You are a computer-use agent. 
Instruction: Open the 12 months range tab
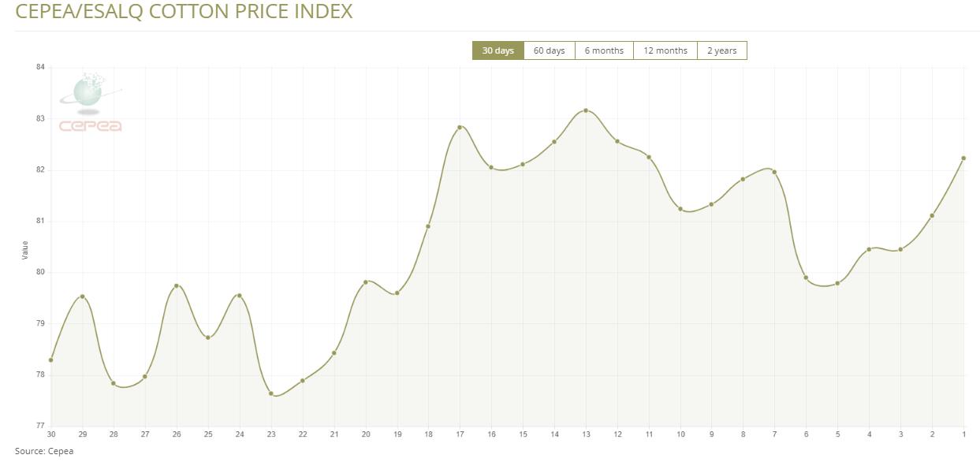[x=665, y=50]
